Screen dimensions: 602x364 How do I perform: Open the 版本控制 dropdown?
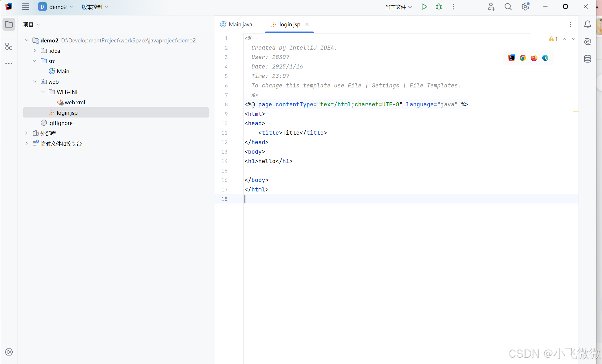(x=95, y=7)
